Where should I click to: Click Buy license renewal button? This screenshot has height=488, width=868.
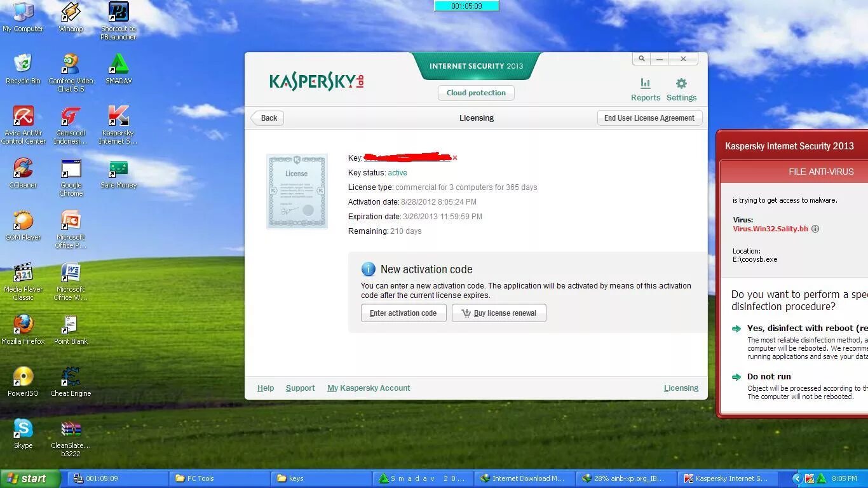(x=499, y=313)
